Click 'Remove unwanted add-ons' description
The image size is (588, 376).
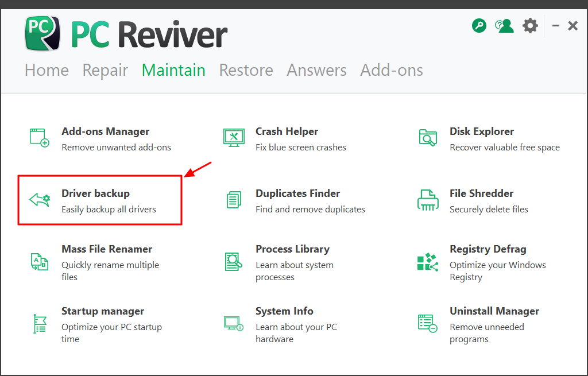(x=116, y=148)
